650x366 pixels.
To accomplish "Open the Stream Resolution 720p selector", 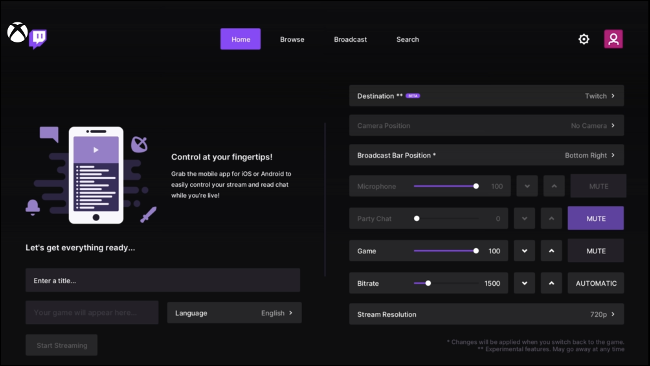I will point(486,314).
